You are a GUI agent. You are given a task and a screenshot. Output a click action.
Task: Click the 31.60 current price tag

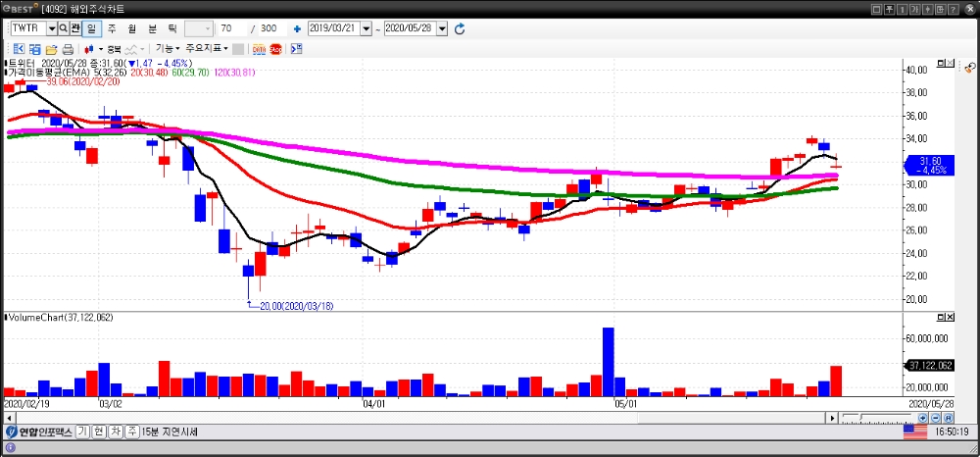point(929,165)
